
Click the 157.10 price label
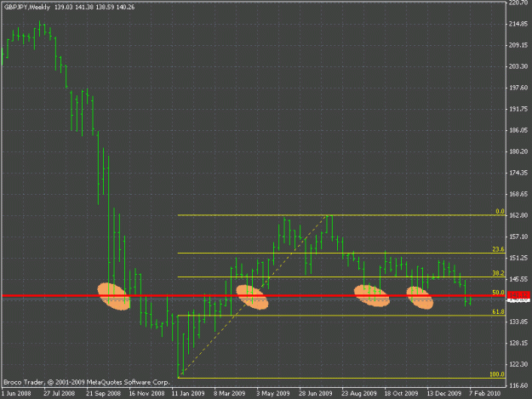click(518, 237)
